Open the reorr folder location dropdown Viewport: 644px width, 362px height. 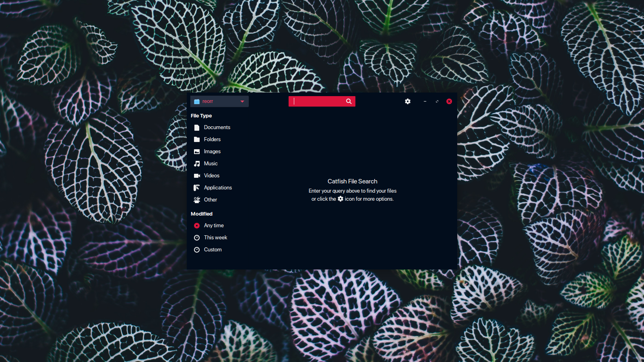[x=219, y=101]
